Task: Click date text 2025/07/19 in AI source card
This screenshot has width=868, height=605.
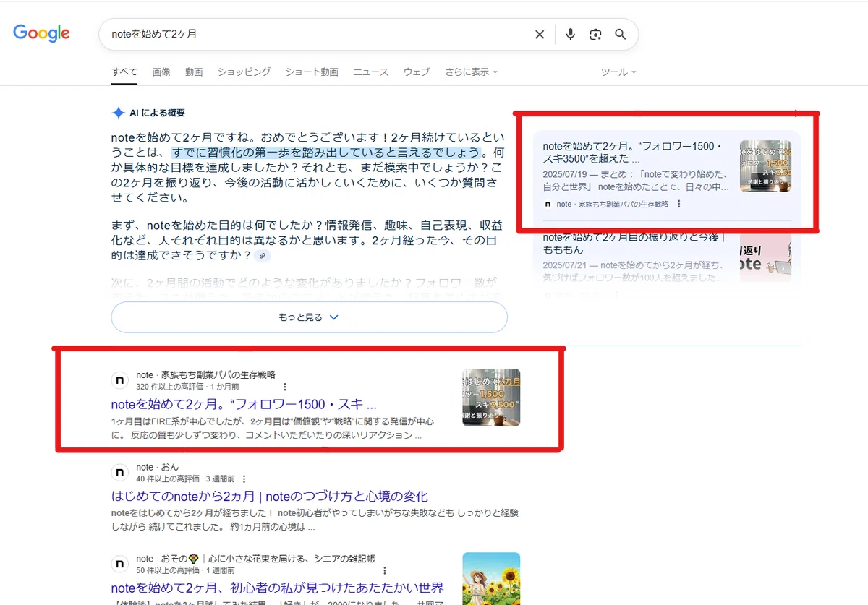Action: point(566,173)
